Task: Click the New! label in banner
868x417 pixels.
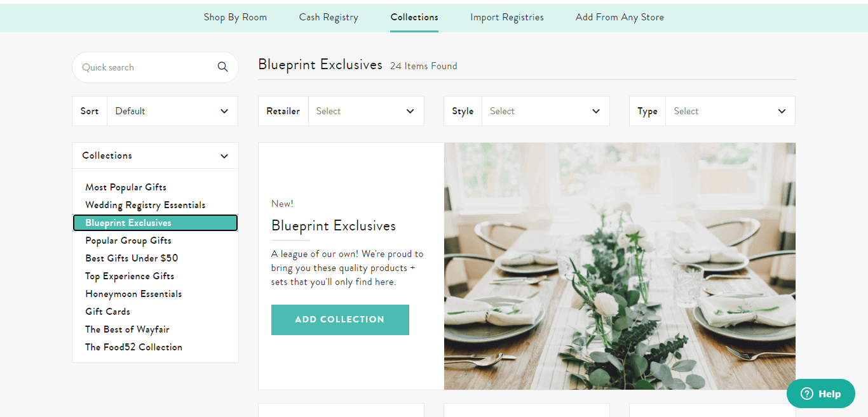Action: 282,204
